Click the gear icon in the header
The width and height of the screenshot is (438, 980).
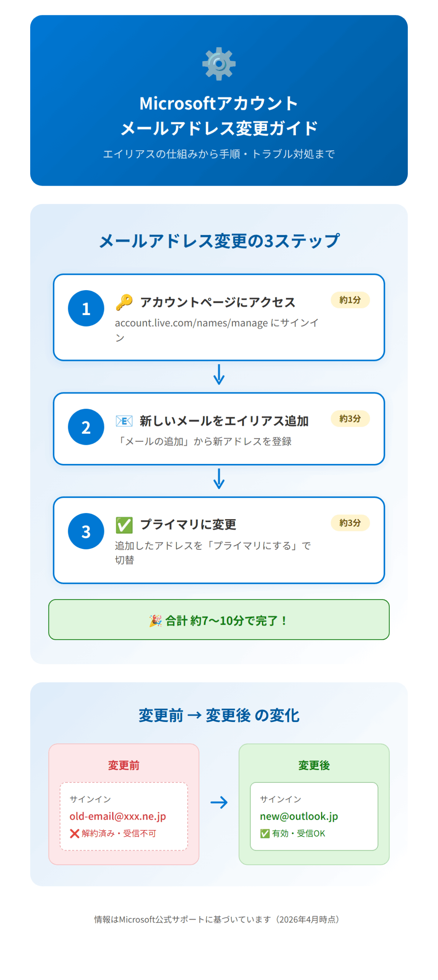tap(219, 64)
